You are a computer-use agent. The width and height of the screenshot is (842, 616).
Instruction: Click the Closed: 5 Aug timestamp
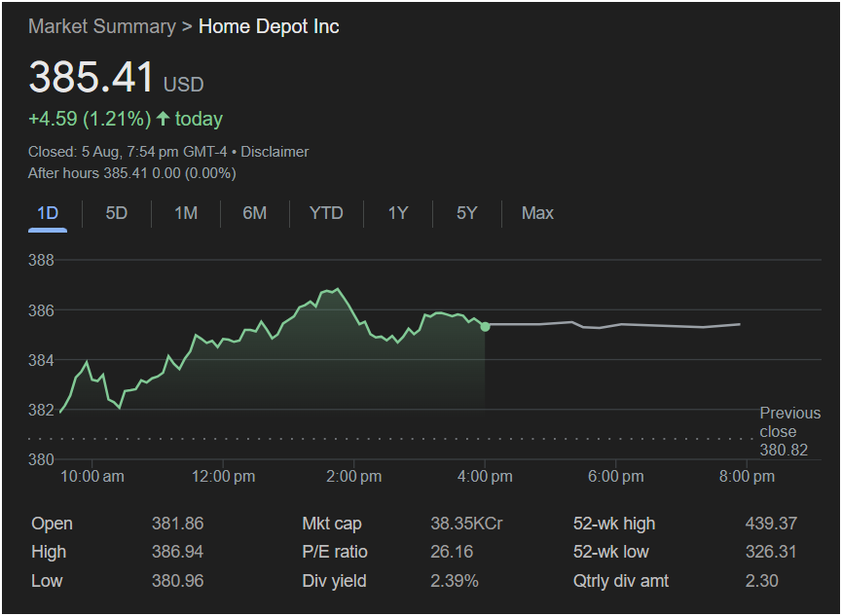[128, 152]
